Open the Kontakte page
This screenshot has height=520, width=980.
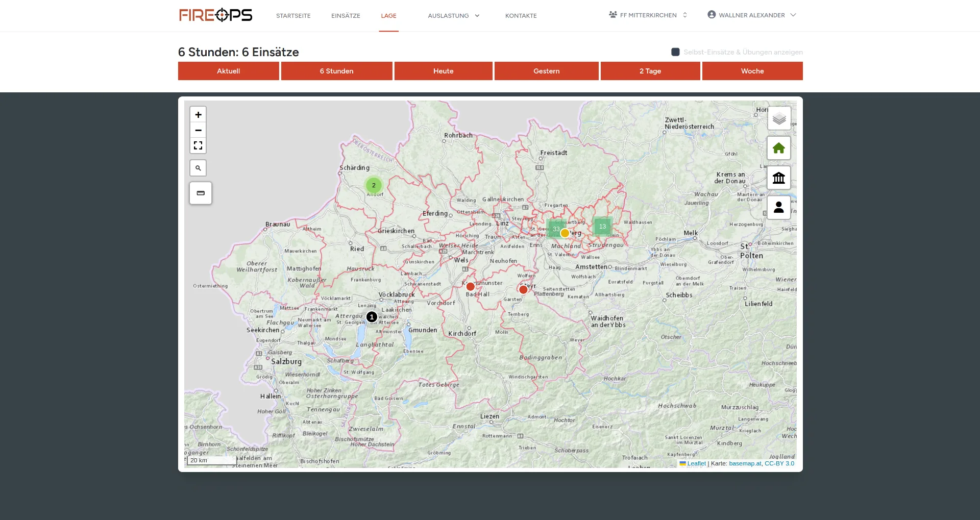pyautogui.click(x=521, y=16)
